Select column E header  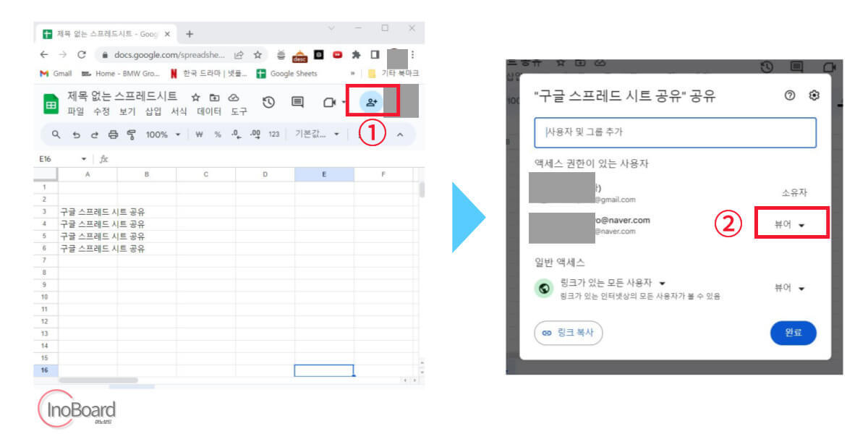pyautogui.click(x=324, y=174)
